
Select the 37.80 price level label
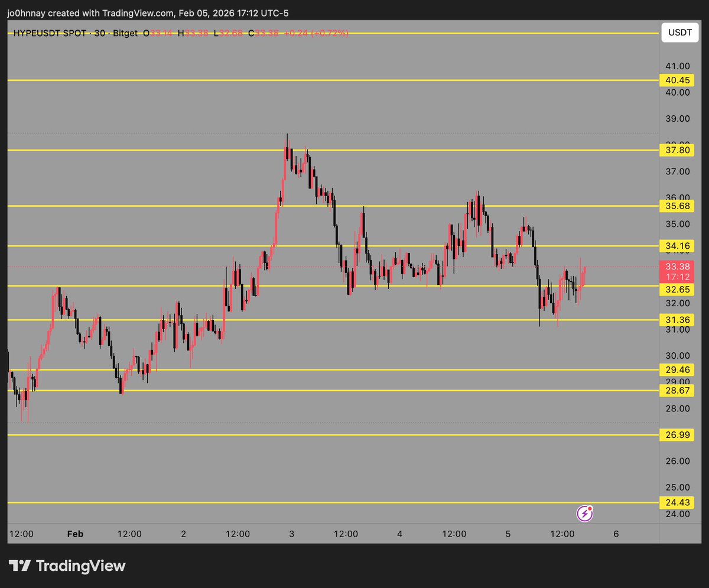tap(677, 150)
